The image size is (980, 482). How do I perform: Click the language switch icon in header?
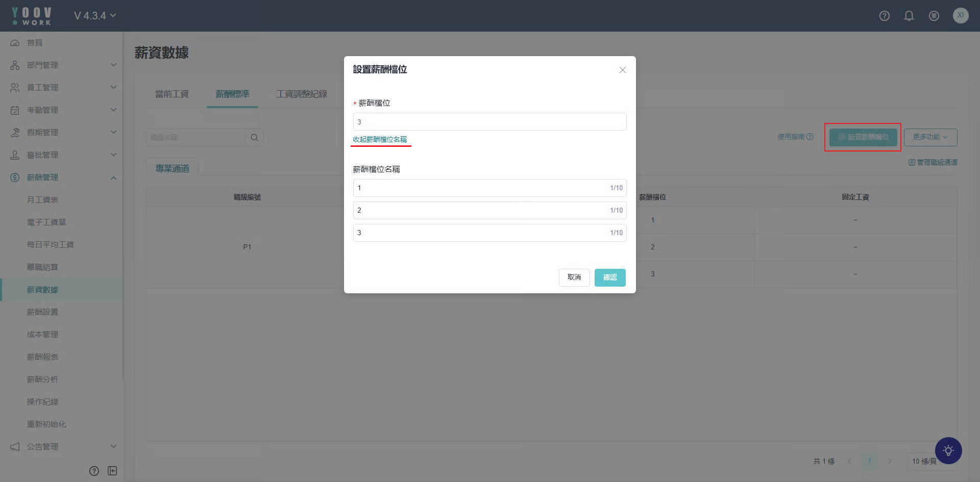coord(934,16)
